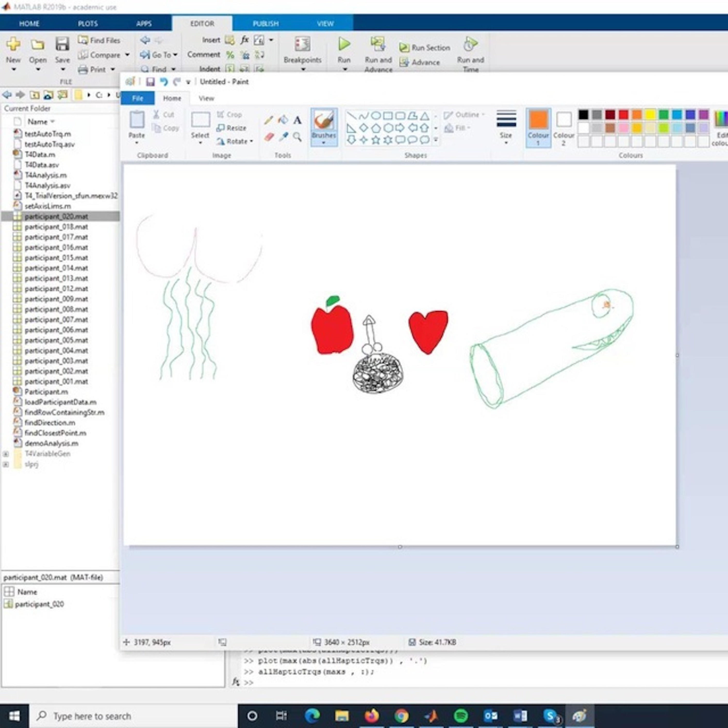Click the MATLAB New file icon
The image size is (728, 728).
point(13,44)
